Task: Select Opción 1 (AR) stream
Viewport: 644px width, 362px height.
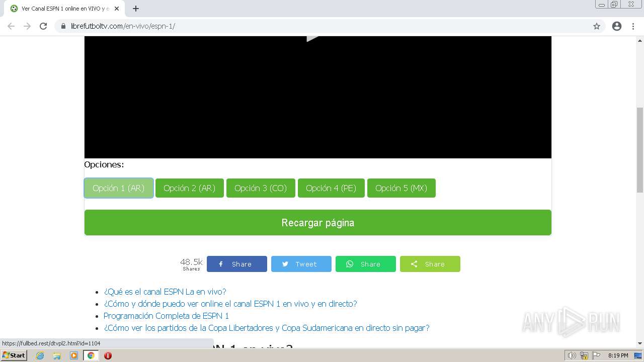Action: (x=119, y=188)
